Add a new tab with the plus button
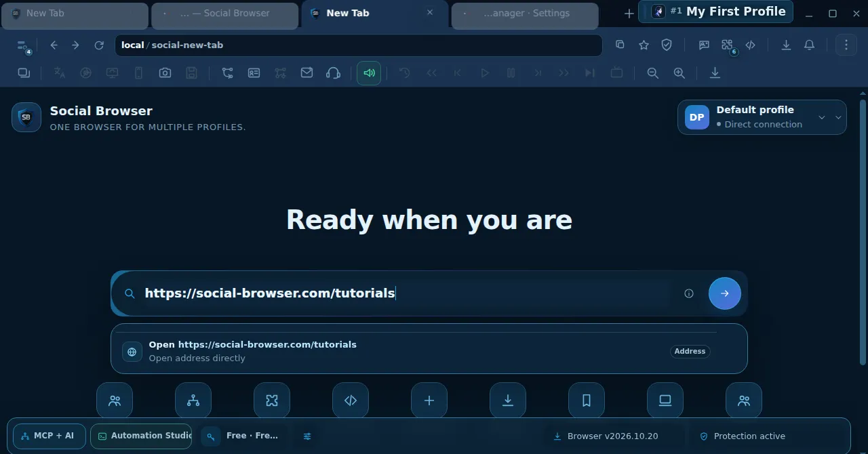The height and width of the screenshot is (454, 868). (x=629, y=14)
